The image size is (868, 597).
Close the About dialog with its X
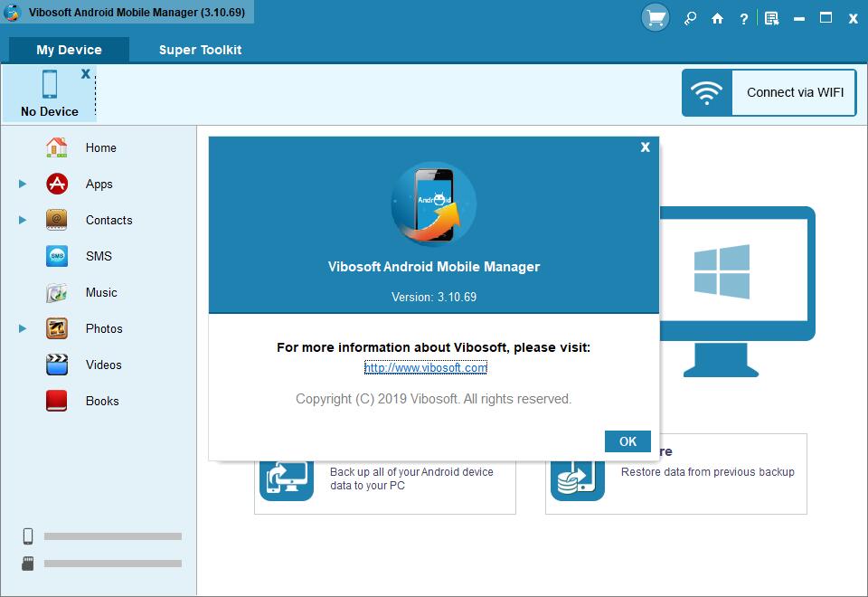click(645, 147)
